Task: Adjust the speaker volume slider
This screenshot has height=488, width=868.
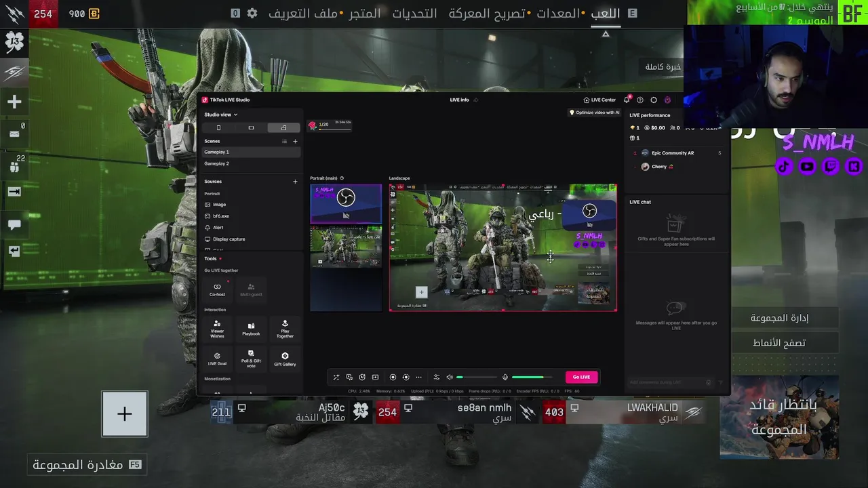Action: tap(477, 377)
